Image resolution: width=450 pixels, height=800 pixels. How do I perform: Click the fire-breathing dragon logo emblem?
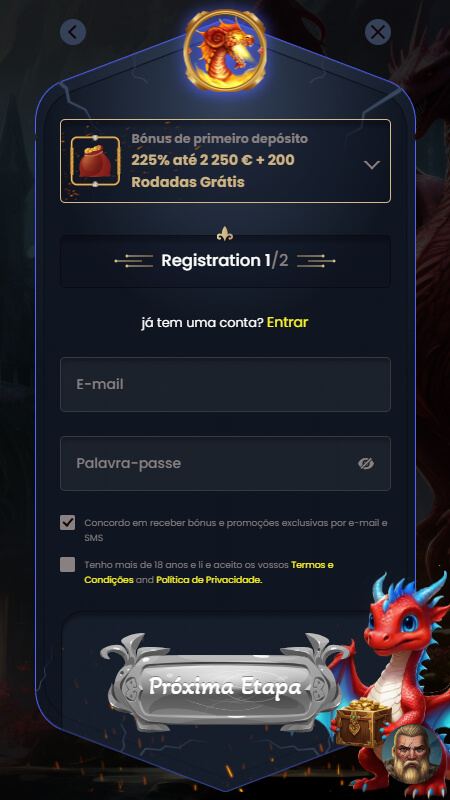pyautogui.click(x=225, y=50)
